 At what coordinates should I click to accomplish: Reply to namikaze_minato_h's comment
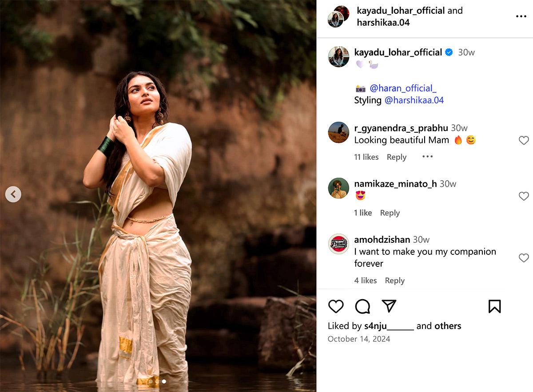(390, 213)
